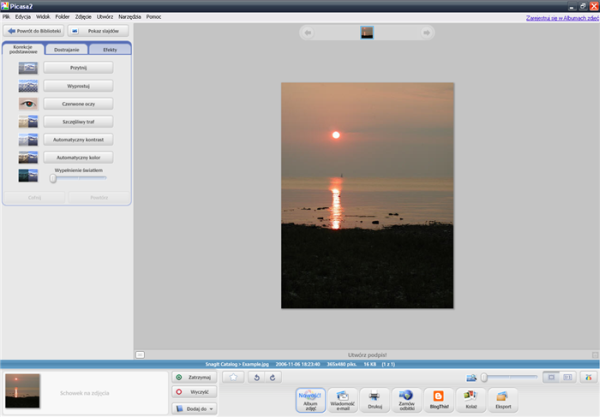The height and width of the screenshot is (417, 600).
Task: Rotate the photo counter-clockwise
Action: pos(257,378)
